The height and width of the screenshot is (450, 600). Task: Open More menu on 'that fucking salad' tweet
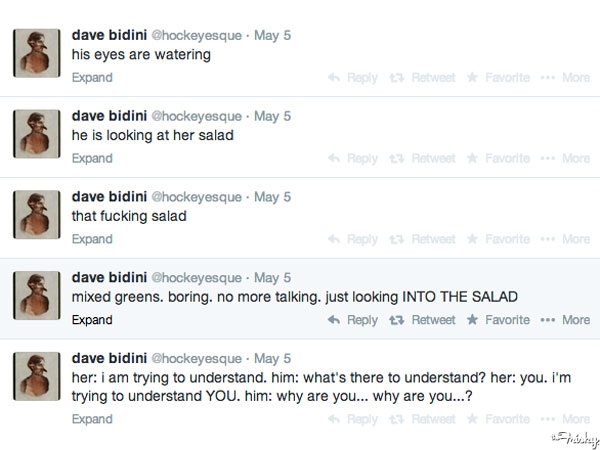coord(567,239)
